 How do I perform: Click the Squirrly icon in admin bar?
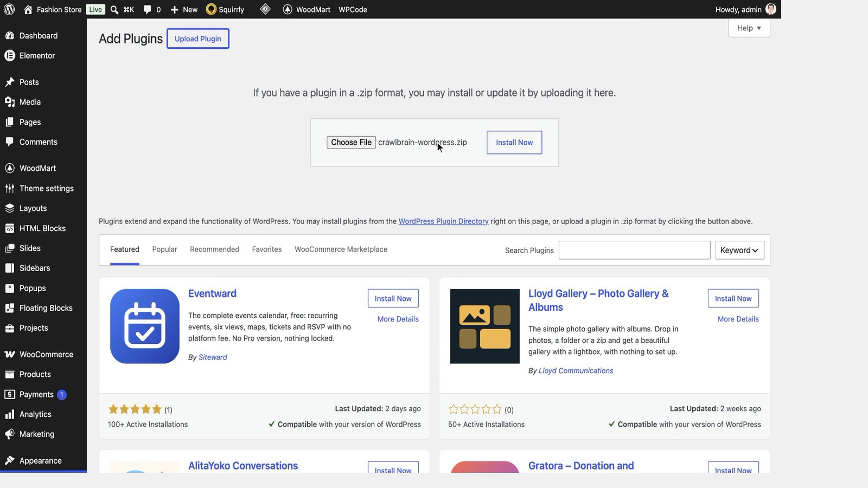point(211,9)
